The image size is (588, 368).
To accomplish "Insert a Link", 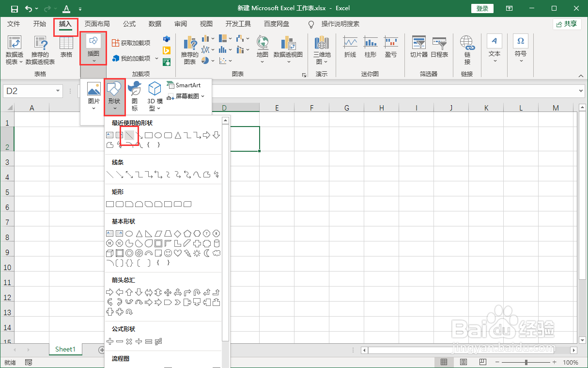I will pos(467,50).
